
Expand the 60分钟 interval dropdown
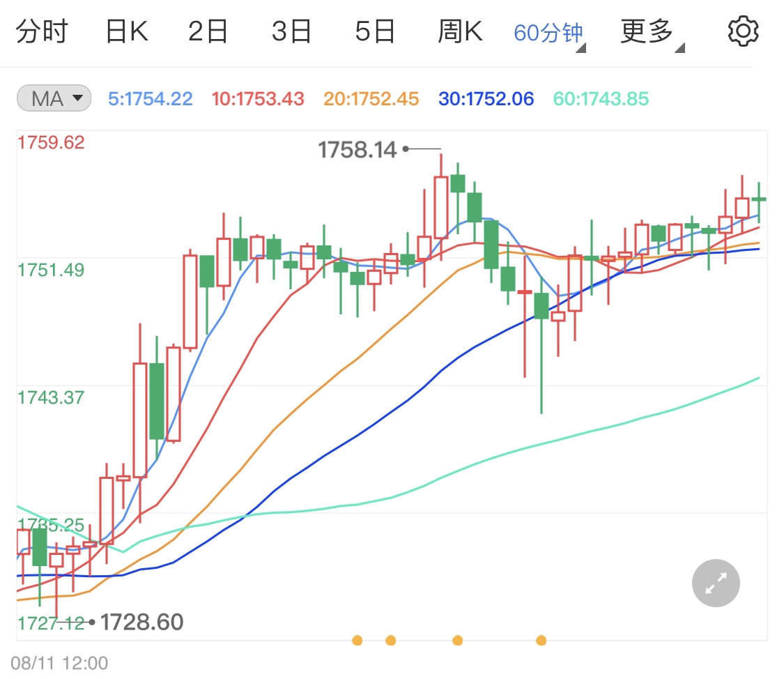(x=548, y=33)
